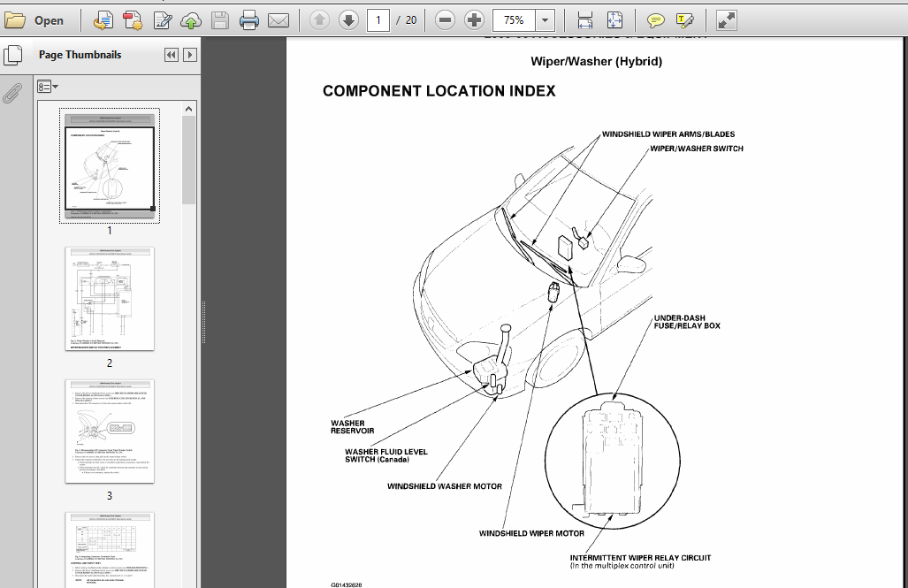Select the page 3 thumbnail

[x=110, y=431]
